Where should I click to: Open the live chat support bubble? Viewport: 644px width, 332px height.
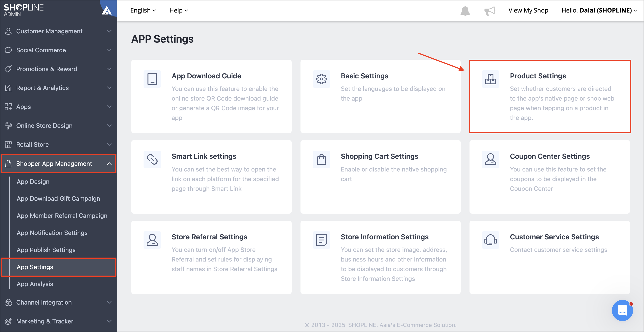click(x=622, y=310)
